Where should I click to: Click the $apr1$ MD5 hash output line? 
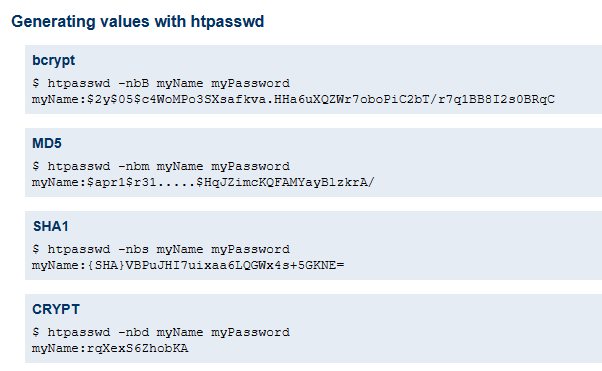(x=203, y=182)
